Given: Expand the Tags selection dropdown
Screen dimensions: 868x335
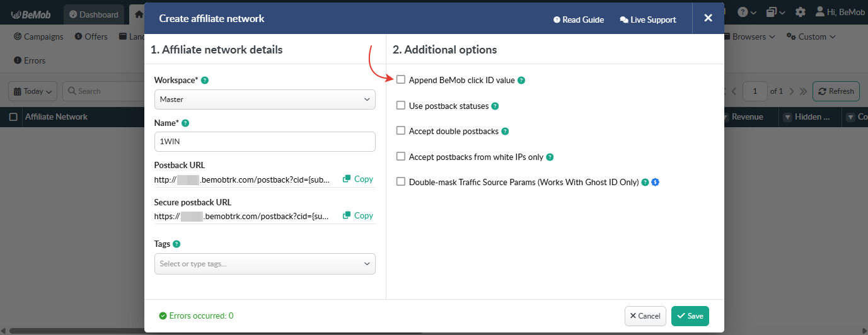Looking at the screenshot, I should coord(265,264).
